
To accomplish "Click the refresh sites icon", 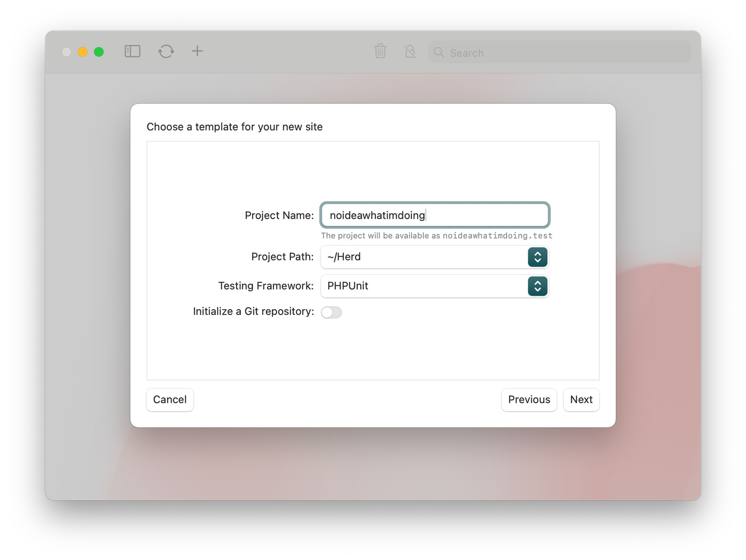I will click(x=166, y=52).
